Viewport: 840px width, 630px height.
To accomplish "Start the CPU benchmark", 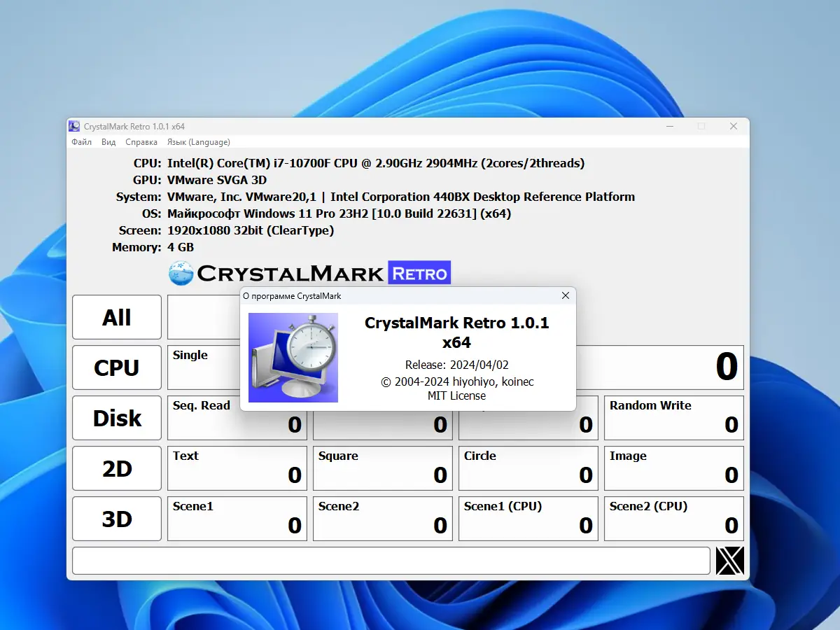I will pyautogui.click(x=117, y=367).
